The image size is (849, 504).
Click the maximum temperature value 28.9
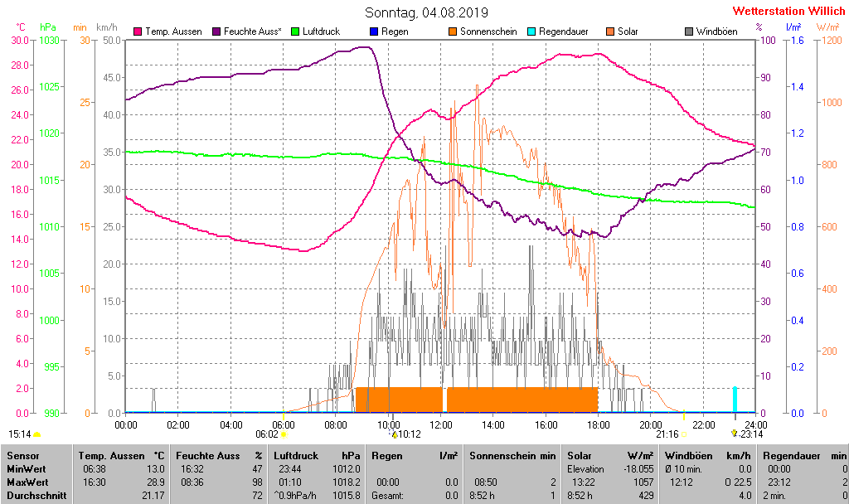(155, 482)
